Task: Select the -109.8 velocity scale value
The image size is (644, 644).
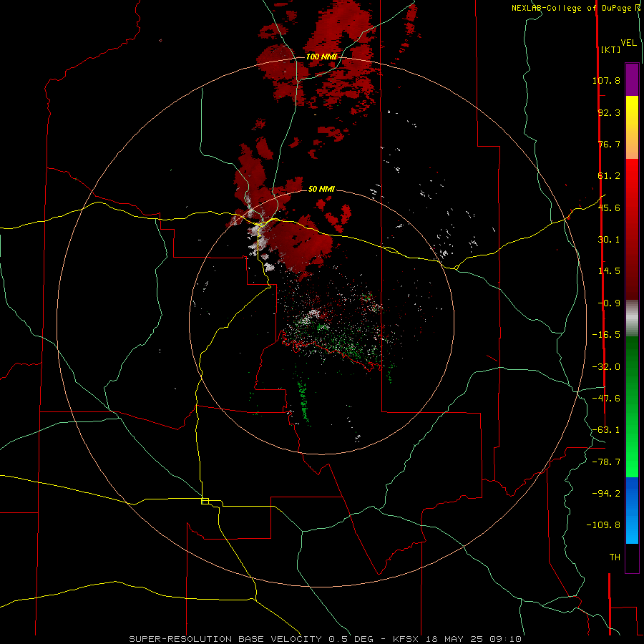Action: point(603,525)
